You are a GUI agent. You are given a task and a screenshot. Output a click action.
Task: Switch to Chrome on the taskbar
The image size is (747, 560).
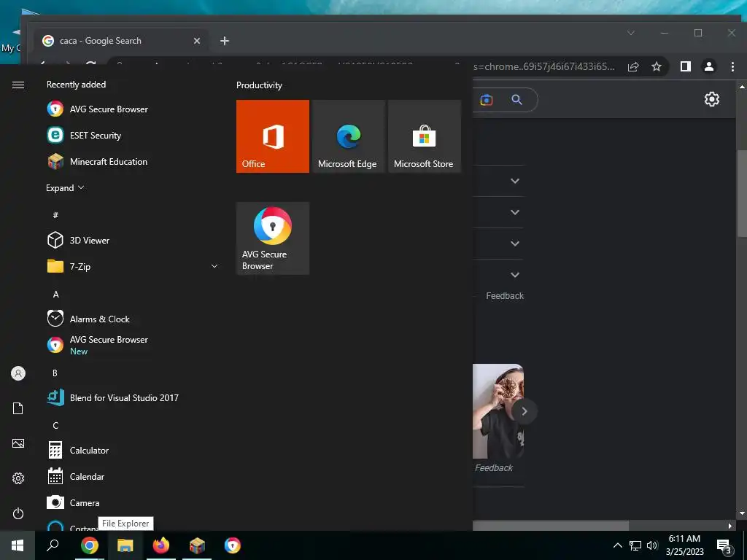[x=90, y=545]
